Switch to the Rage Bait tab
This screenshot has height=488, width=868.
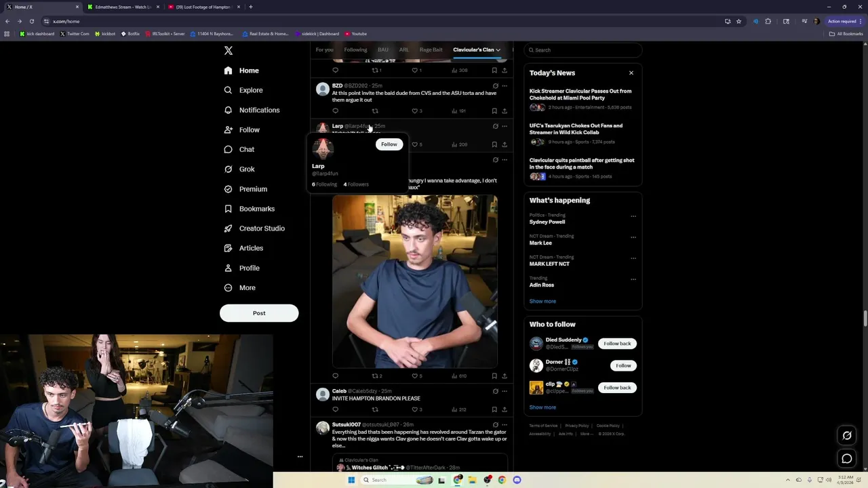431,49
